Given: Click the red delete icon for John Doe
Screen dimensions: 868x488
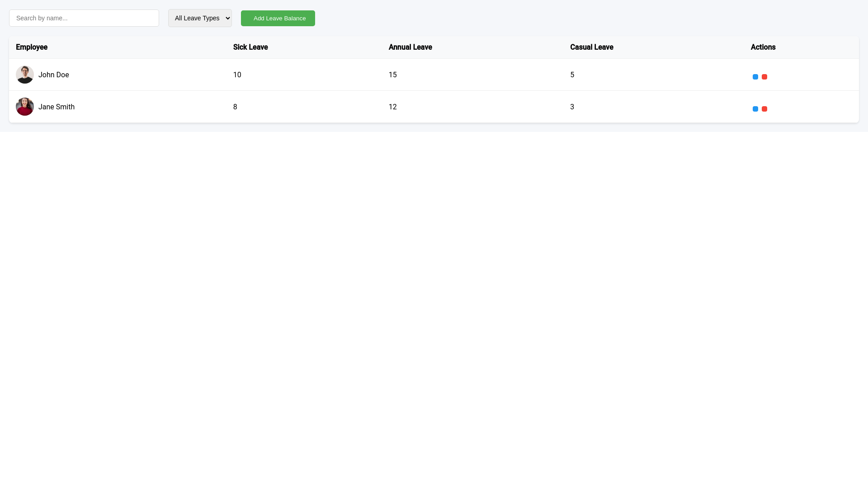Looking at the screenshot, I should tap(765, 77).
